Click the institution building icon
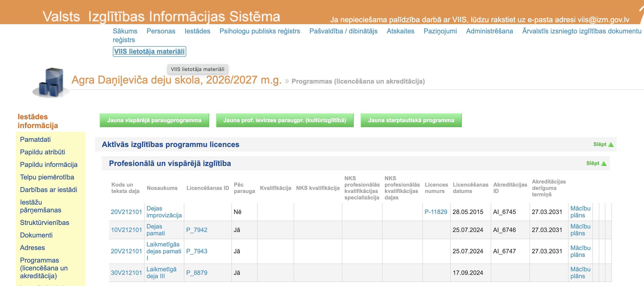The height and width of the screenshot is (286, 644). tap(51, 82)
